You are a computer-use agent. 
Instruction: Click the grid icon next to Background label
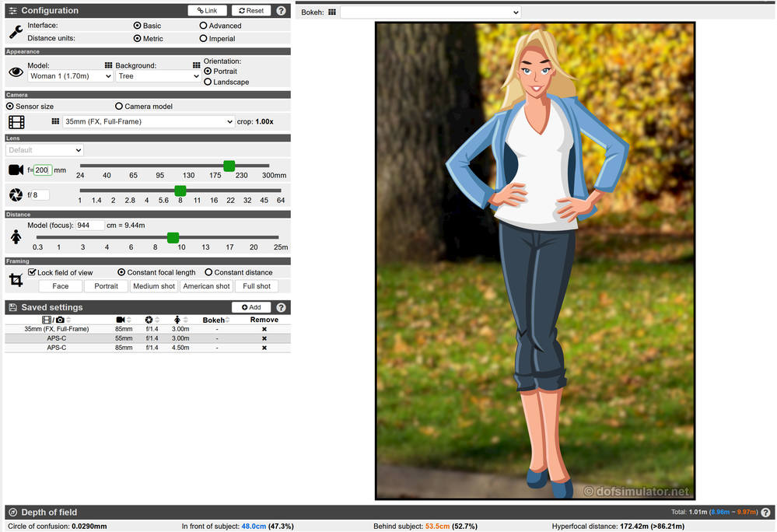coord(109,66)
